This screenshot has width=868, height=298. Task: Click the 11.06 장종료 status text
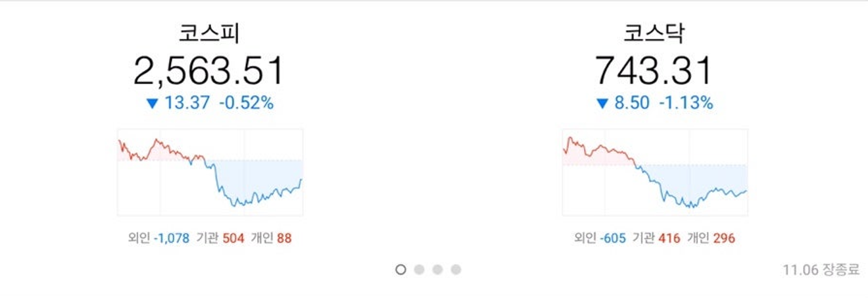pyautogui.click(x=821, y=270)
